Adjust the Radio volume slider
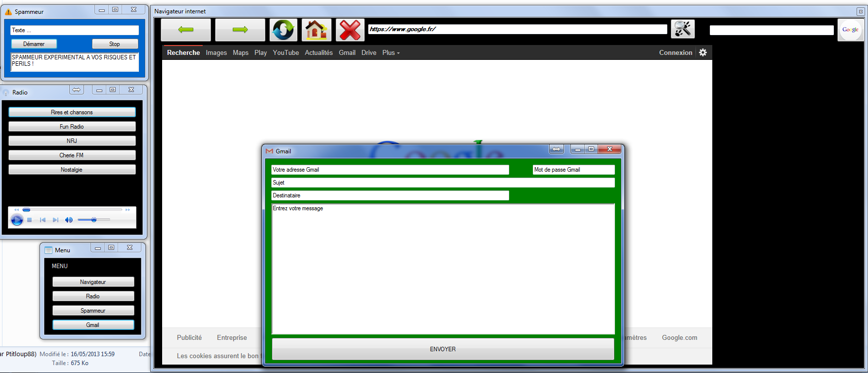Image resolution: width=868 pixels, height=373 pixels. coord(94,220)
